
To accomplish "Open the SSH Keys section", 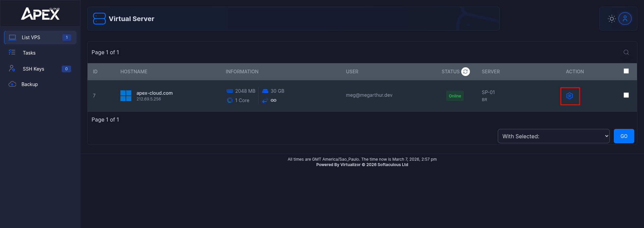I will tap(34, 69).
